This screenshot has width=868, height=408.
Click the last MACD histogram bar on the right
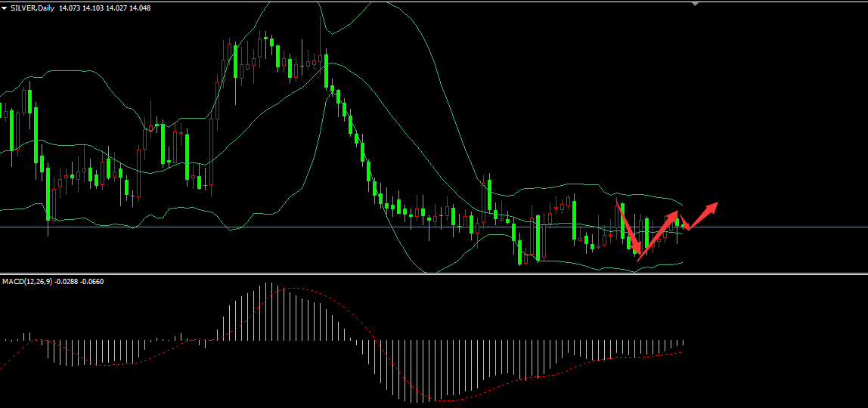683,343
